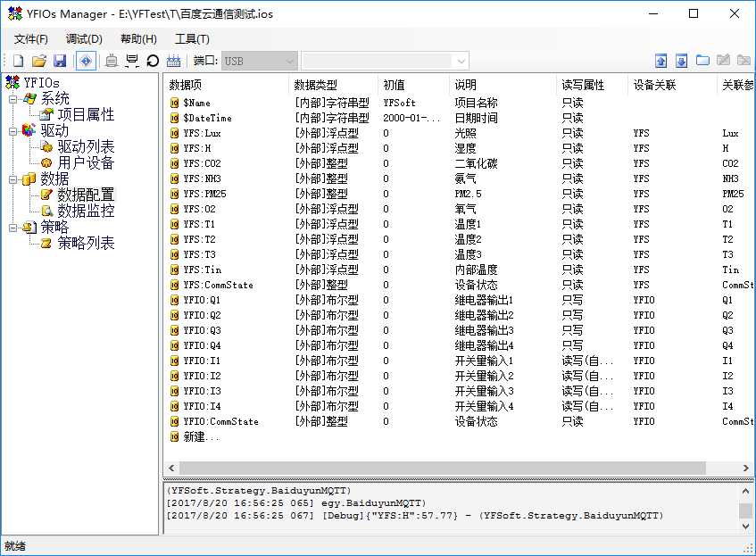Select the YFS:Tin data item

pos(202,270)
